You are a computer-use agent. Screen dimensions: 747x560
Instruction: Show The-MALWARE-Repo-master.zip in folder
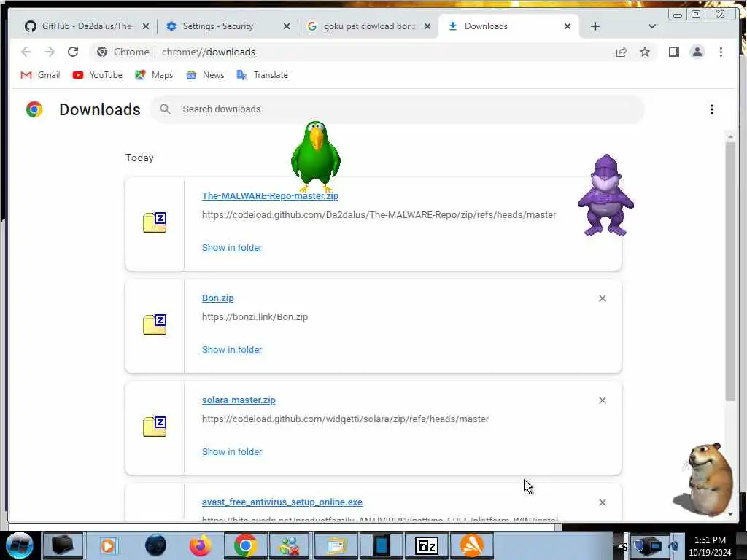232,248
